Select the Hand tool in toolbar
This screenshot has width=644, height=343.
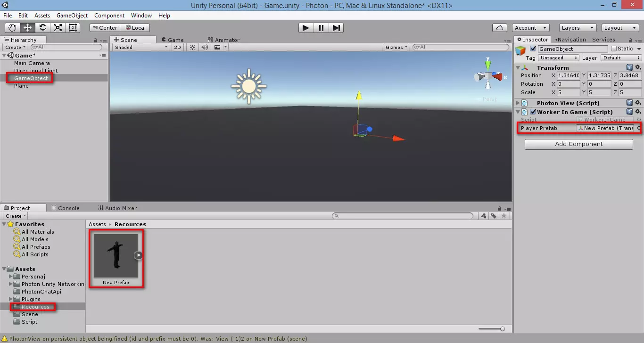point(13,28)
